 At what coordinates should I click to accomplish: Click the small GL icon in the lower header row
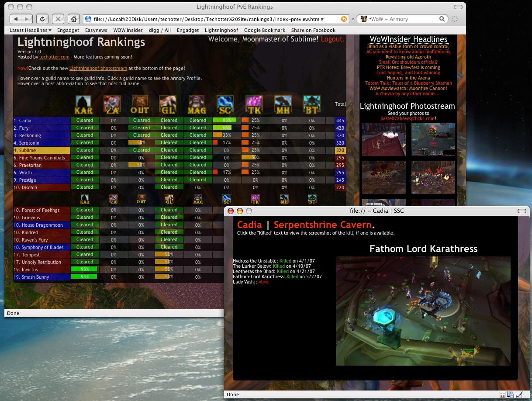pyautogui.click(x=169, y=199)
